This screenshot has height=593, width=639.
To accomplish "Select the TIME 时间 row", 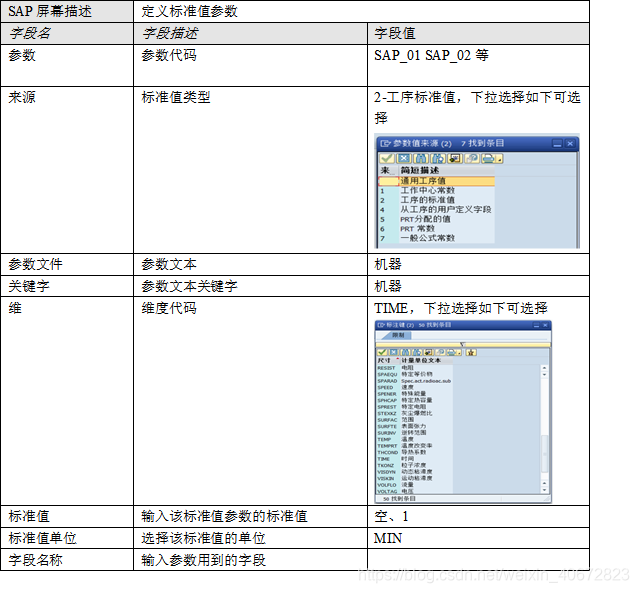I will coord(414,459).
